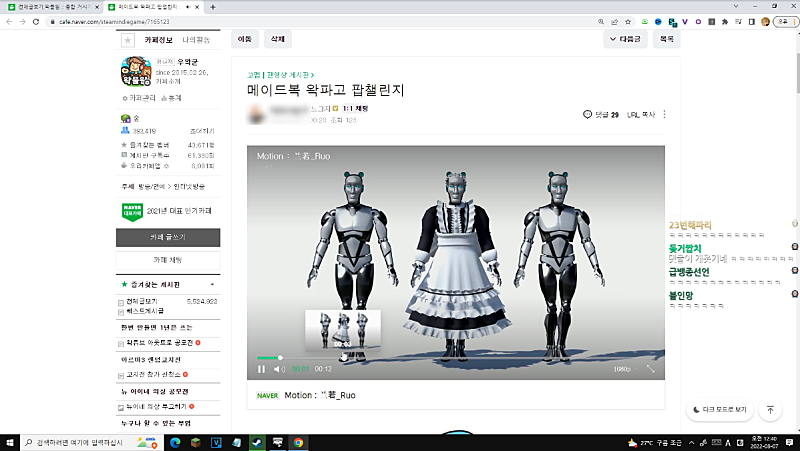800x451 pixels.
Task: Pause the video playback
Action: [x=261, y=369]
